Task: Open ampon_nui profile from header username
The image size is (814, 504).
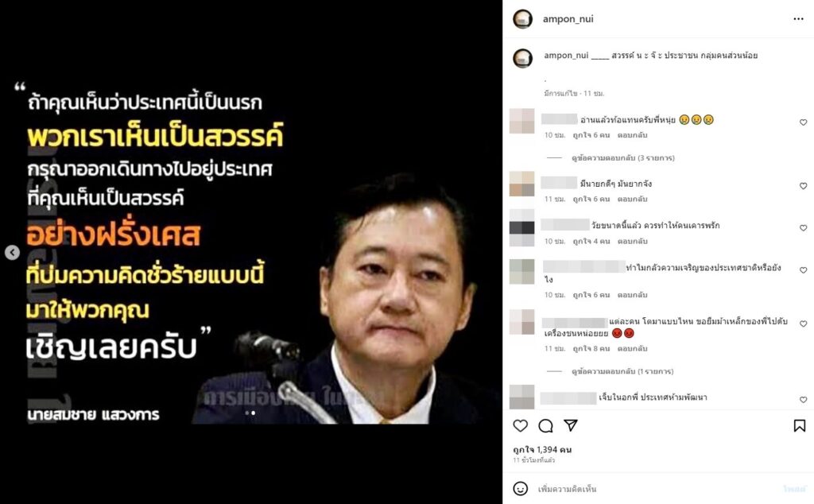Action: 568,19
